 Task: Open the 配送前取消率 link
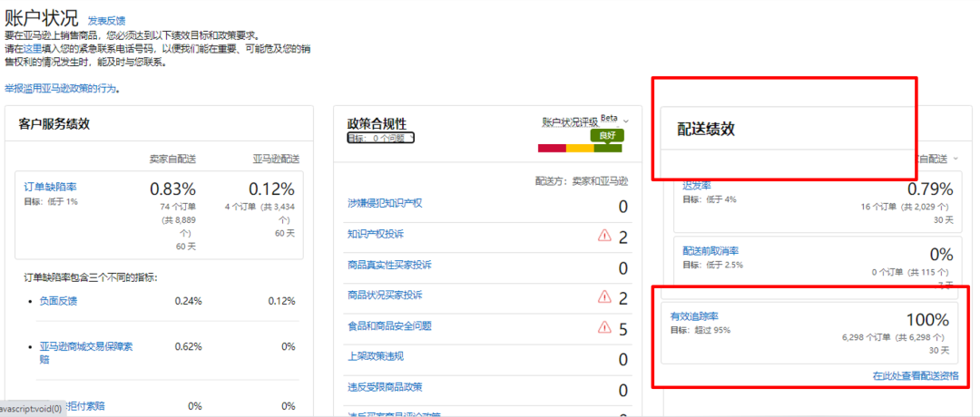[710, 251]
